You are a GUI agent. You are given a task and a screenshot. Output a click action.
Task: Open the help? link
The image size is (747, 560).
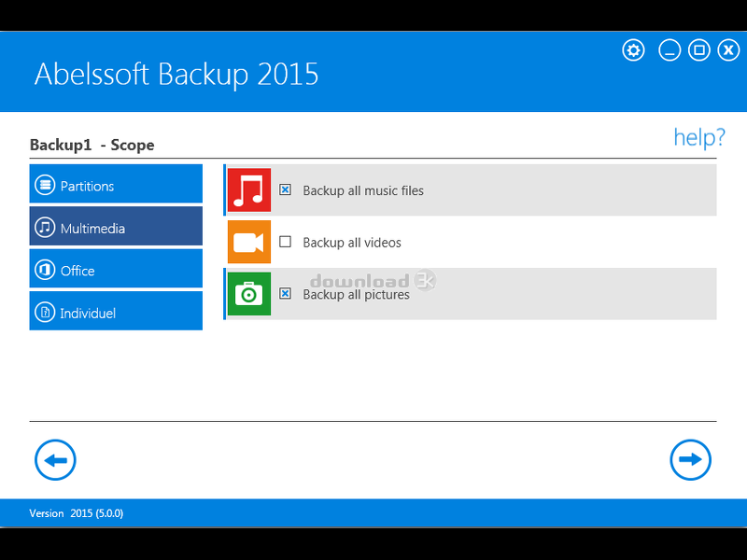pyautogui.click(x=698, y=137)
